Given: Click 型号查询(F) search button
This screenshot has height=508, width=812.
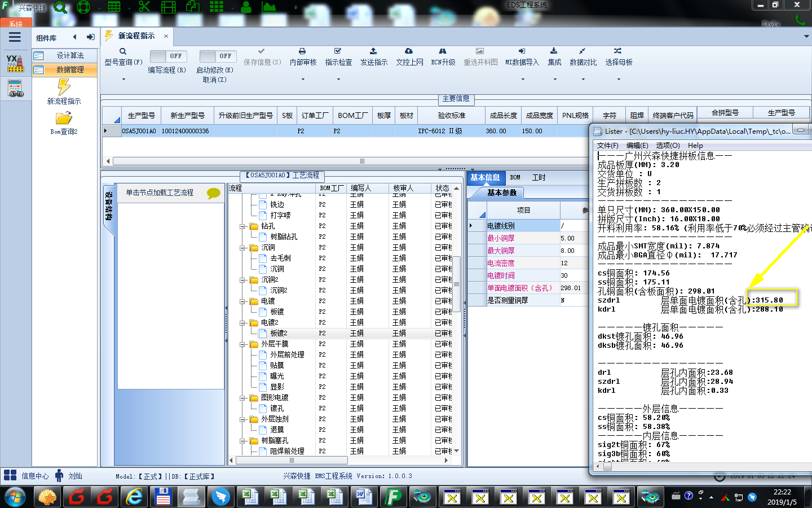Looking at the screenshot, I should 123,57.
